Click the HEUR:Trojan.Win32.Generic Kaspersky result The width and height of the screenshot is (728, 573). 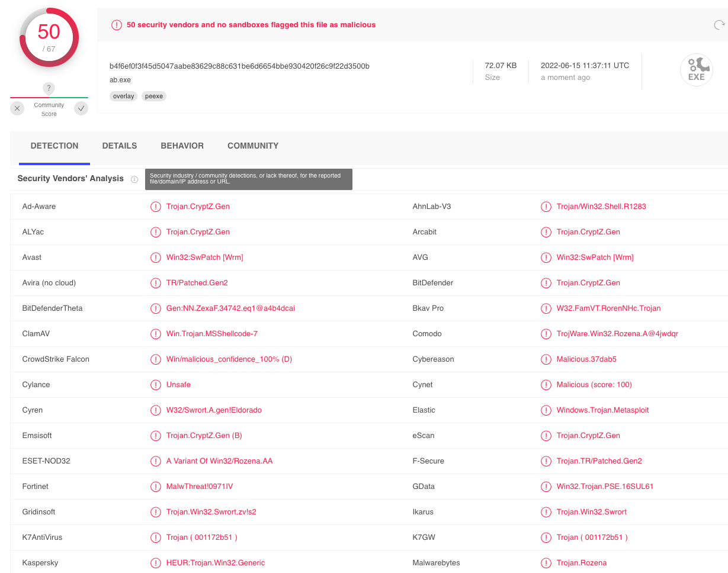coord(216,563)
